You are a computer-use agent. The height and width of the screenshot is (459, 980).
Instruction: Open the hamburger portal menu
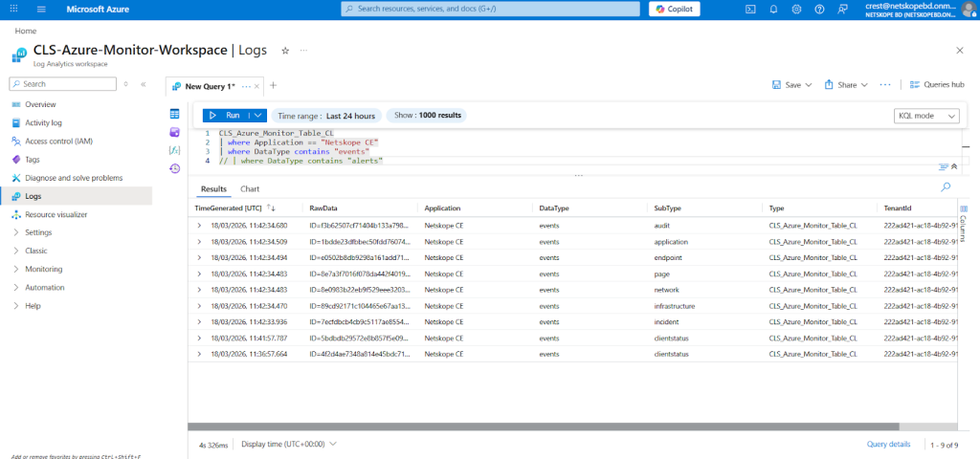42,10
